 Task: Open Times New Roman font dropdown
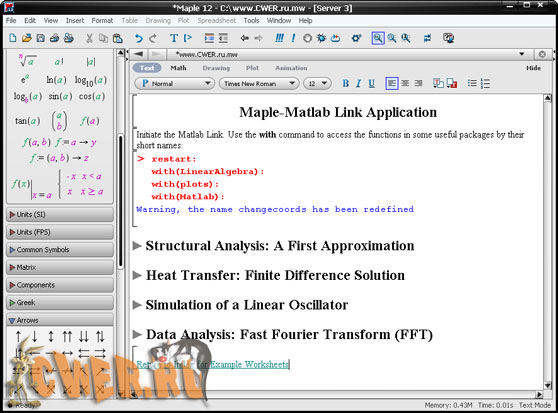(x=258, y=84)
